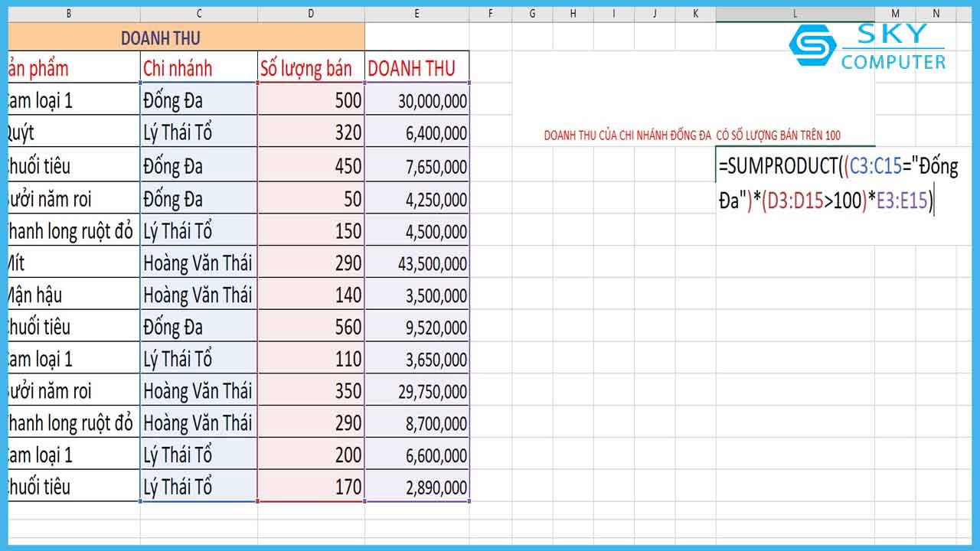
Task: Select cell with revenue 4,500,000
Action: point(416,230)
